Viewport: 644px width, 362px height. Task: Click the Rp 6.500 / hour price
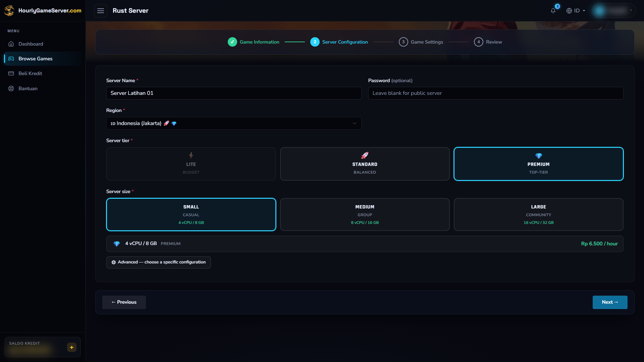click(x=599, y=244)
